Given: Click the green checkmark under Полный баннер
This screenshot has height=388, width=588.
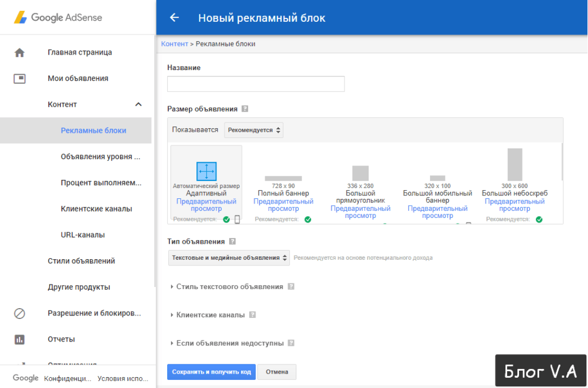Looking at the screenshot, I should (308, 220).
